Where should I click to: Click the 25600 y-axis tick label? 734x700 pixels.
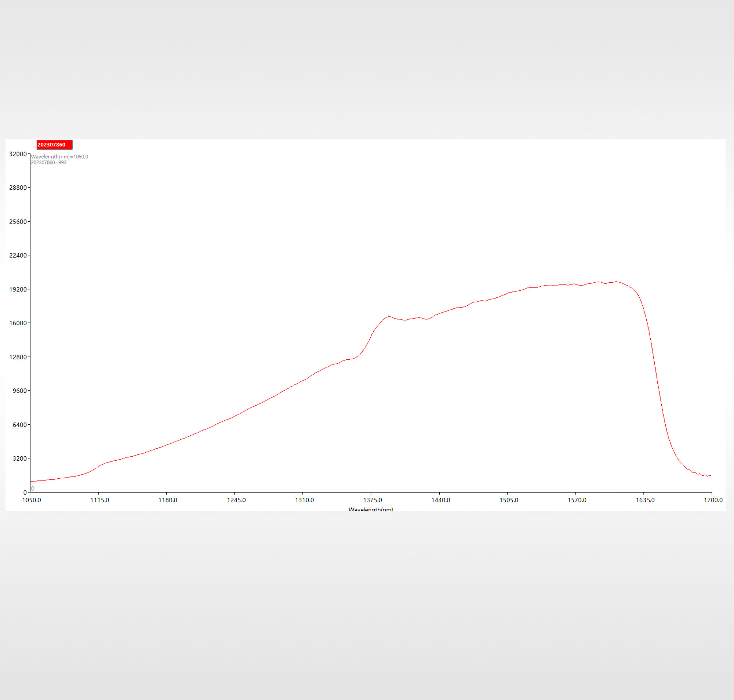point(18,222)
